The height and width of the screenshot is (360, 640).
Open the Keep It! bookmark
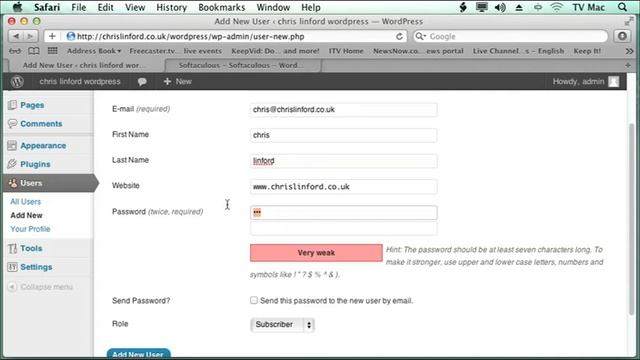587,51
